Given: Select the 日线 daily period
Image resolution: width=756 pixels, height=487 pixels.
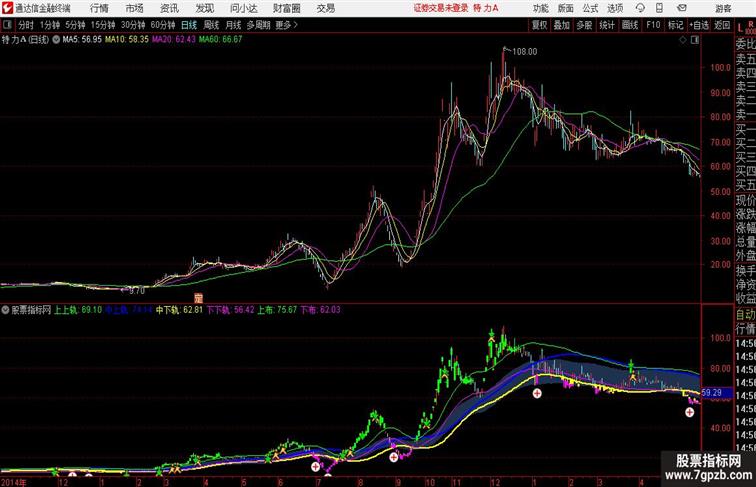Looking at the screenshot, I should click(189, 25).
